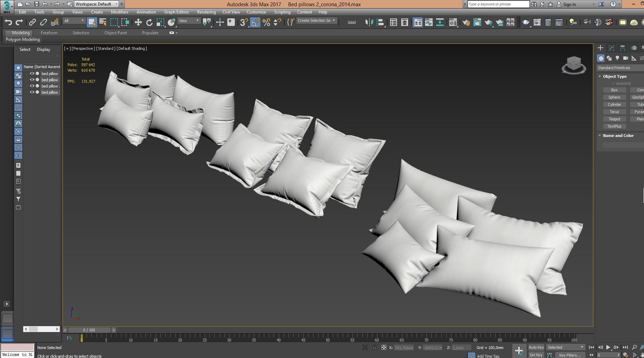Screen dimensions: 644x358
Task: Toggle Percent Snap on the toolbar
Action: [x=266, y=22]
